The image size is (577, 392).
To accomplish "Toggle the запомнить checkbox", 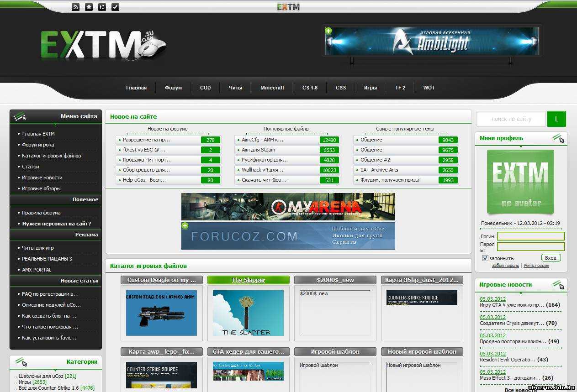I will click(x=485, y=258).
